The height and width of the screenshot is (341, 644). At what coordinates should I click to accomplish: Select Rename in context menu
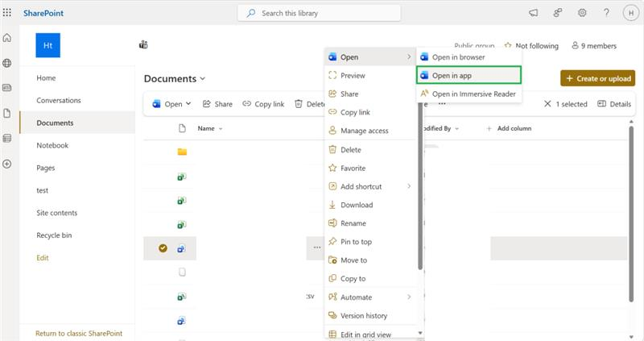coord(369,223)
